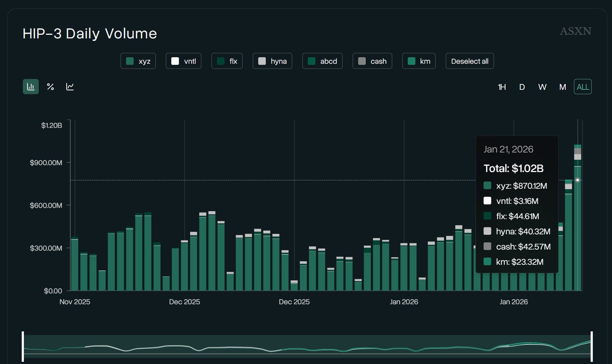Toggle the hyna series legend
This screenshot has height=364, width=612.
(272, 61)
